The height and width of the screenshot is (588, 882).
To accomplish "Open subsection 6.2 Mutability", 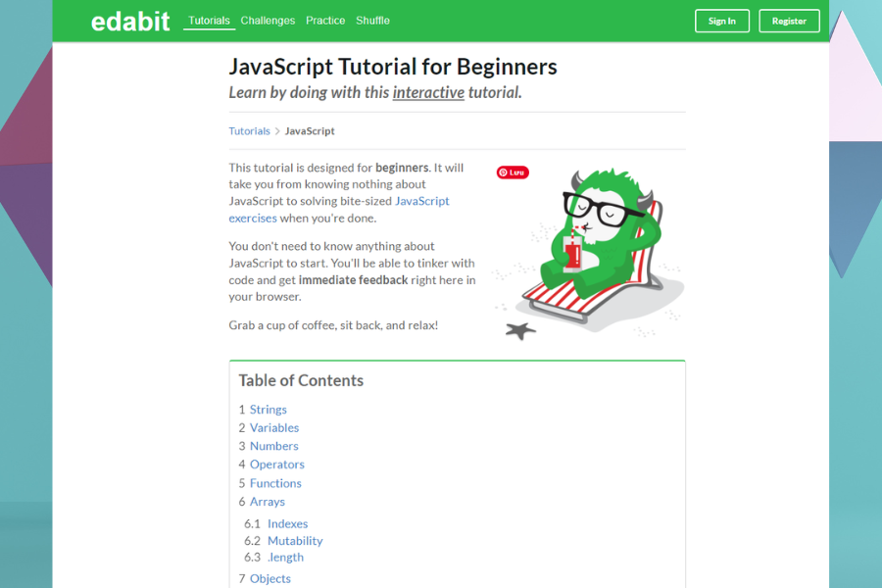I will [x=295, y=541].
